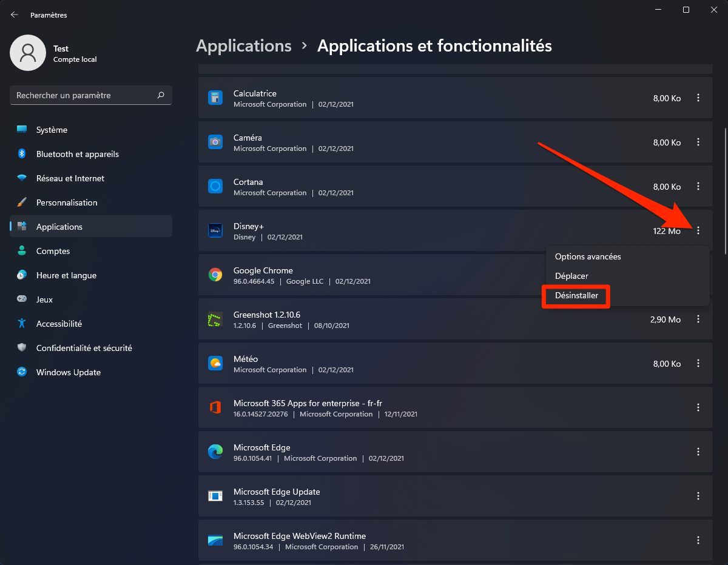Open the three-dot menu for Calculatrice

pos(698,98)
